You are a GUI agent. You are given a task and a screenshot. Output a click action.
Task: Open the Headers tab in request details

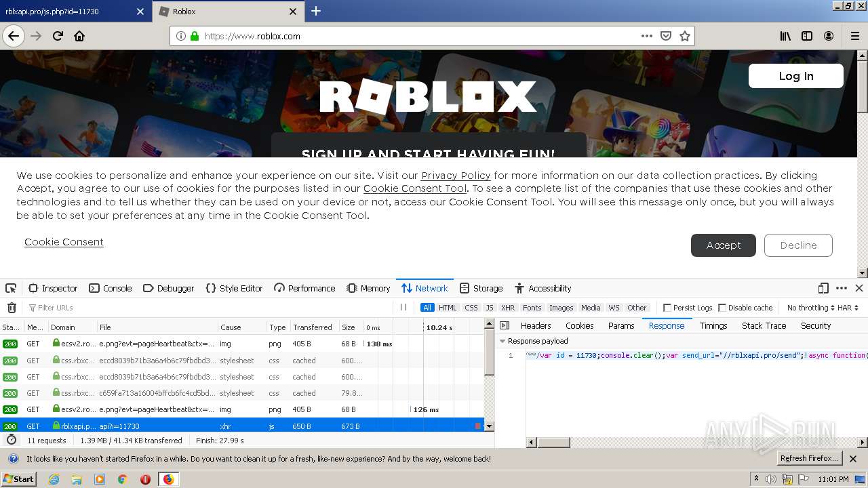point(536,326)
